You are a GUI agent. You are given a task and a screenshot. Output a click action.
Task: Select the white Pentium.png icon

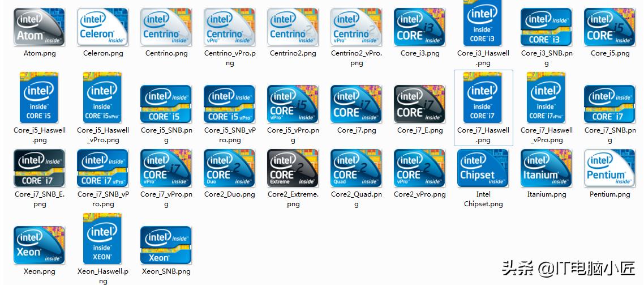tap(609, 168)
